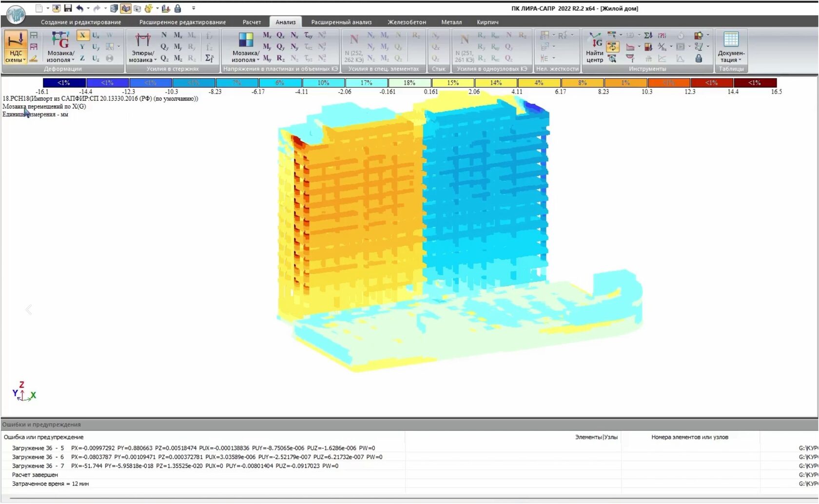Toggle Uz rotation mosaic

96,58
